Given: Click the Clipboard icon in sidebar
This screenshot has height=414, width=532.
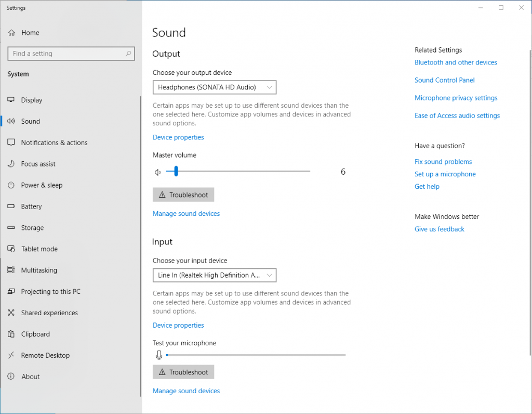Looking at the screenshot, I should pyautogui.click(x=11, y=334).
